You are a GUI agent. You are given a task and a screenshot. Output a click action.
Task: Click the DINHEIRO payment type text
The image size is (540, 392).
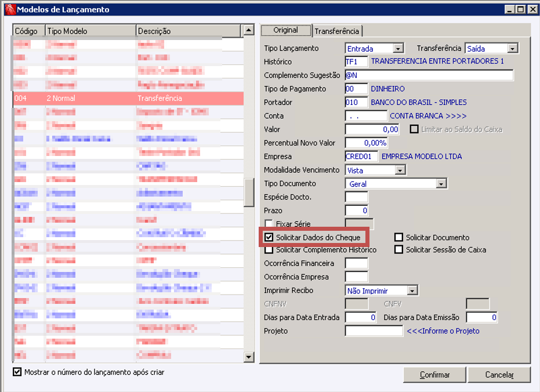tap(388, 89)
